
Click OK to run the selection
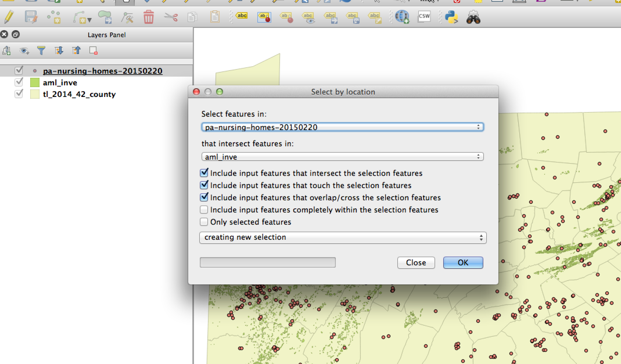[463, 263]
